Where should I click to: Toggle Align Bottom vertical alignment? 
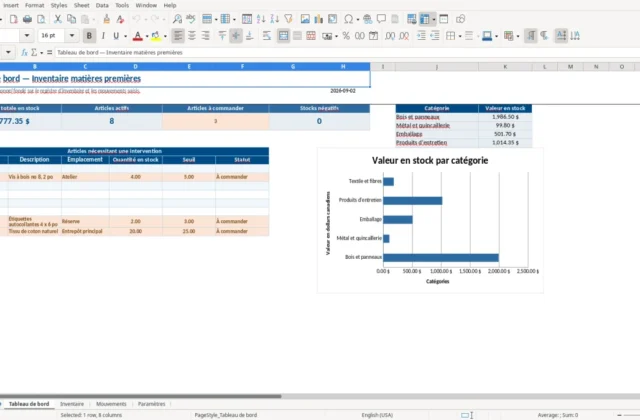point(250,36)
